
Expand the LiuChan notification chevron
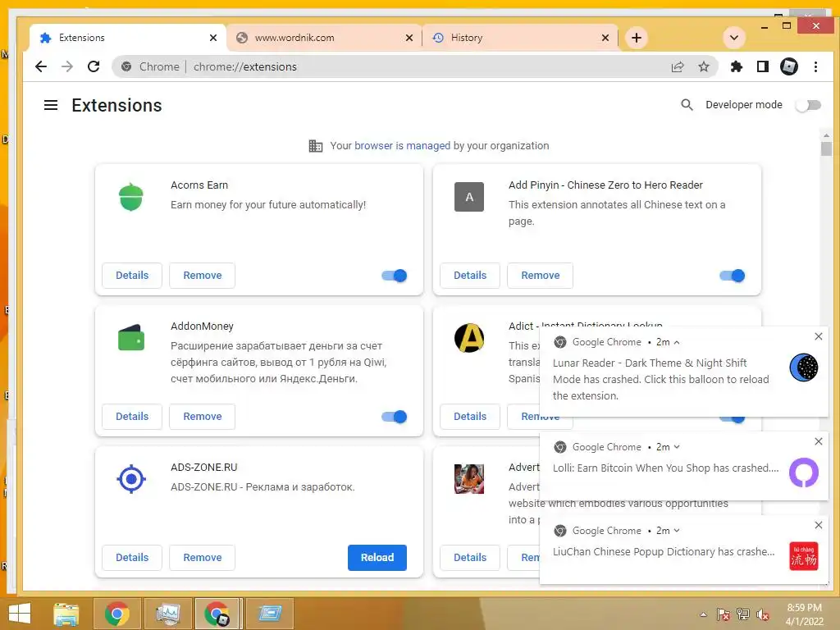click(677, 531)
